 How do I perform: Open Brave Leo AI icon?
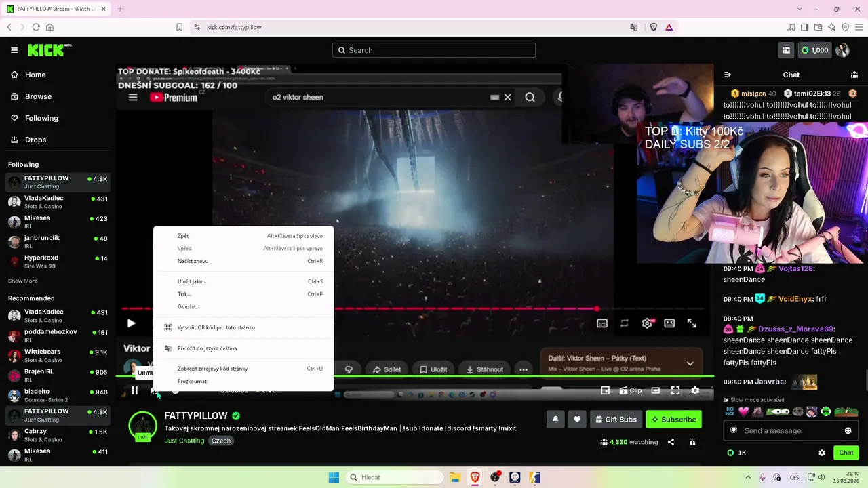(x=831, y=27)
